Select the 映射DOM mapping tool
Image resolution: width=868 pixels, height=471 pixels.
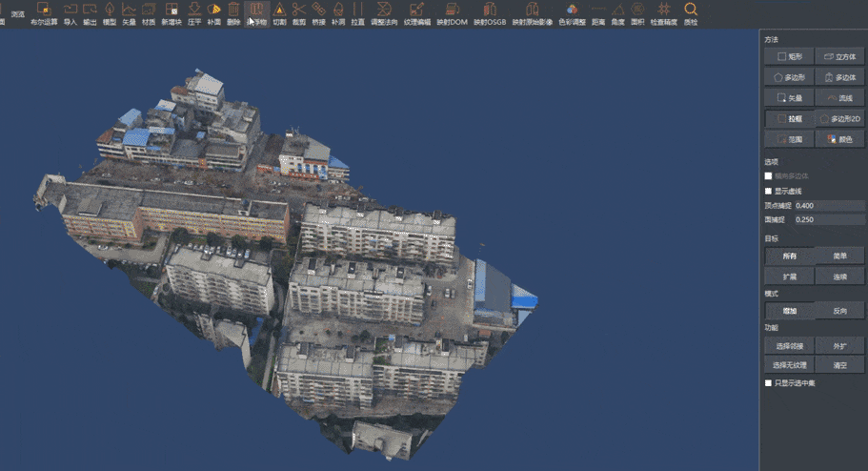[452, 12]
